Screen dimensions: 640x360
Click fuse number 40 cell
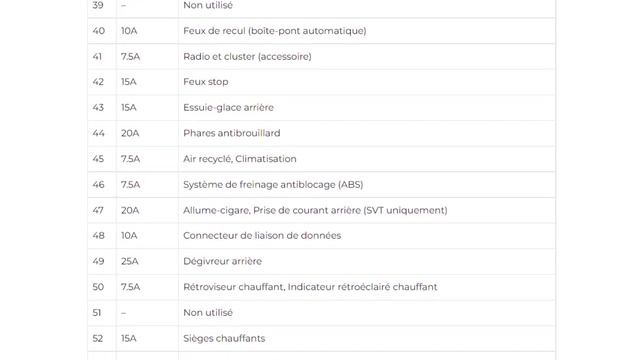pyautogui.click(x=102, y=31)
